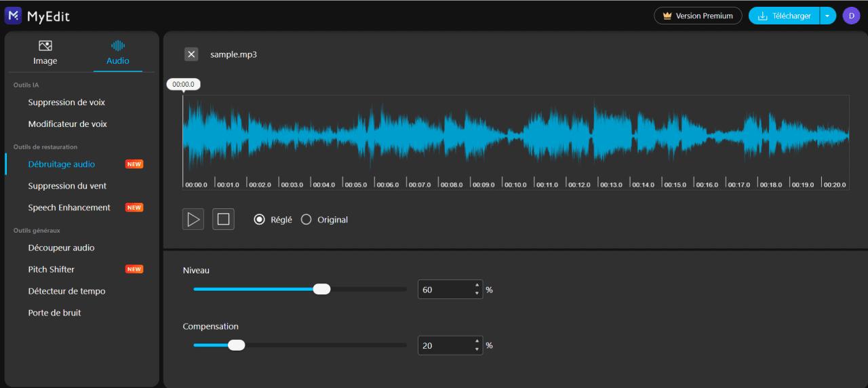Open Détecteur de tempo tool
868x388 pixels.
(x=66, y=291)
